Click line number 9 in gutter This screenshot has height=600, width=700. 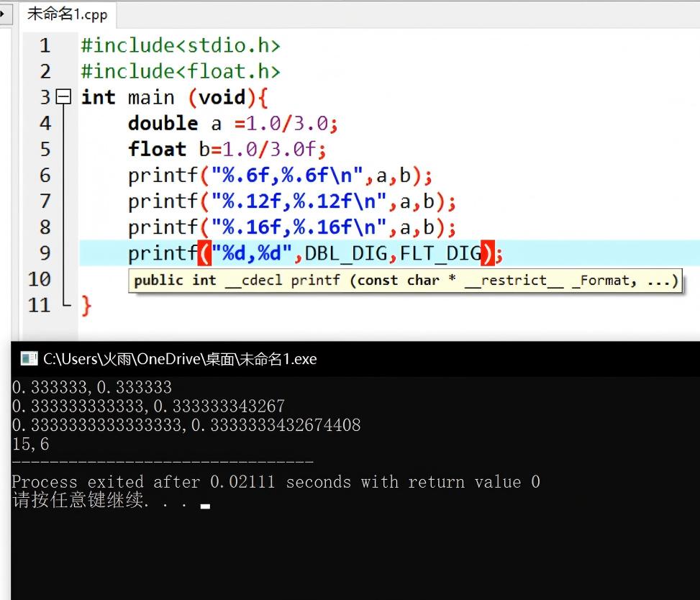[x=45, y=253]
